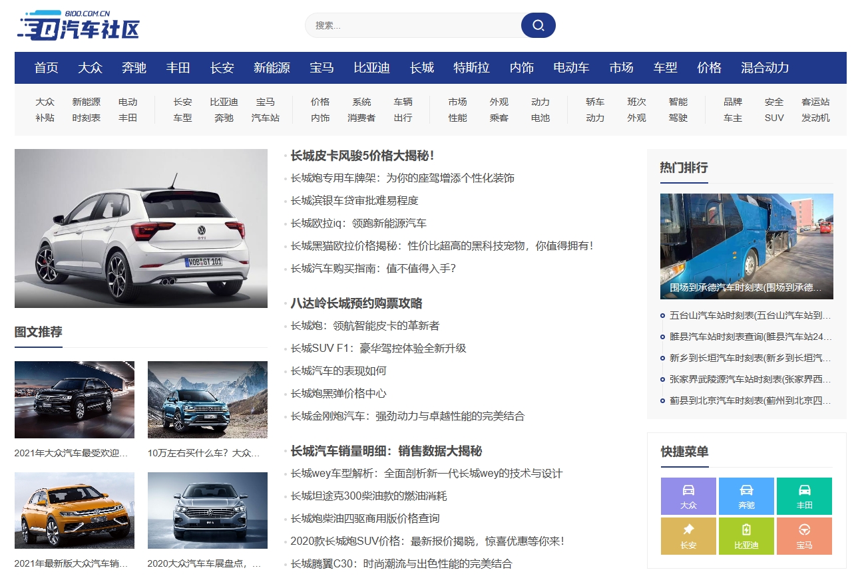Click the 时刻表 tag link
This screenshot has height=588, width=868.
pyautogui.click(x=87, y=118)
